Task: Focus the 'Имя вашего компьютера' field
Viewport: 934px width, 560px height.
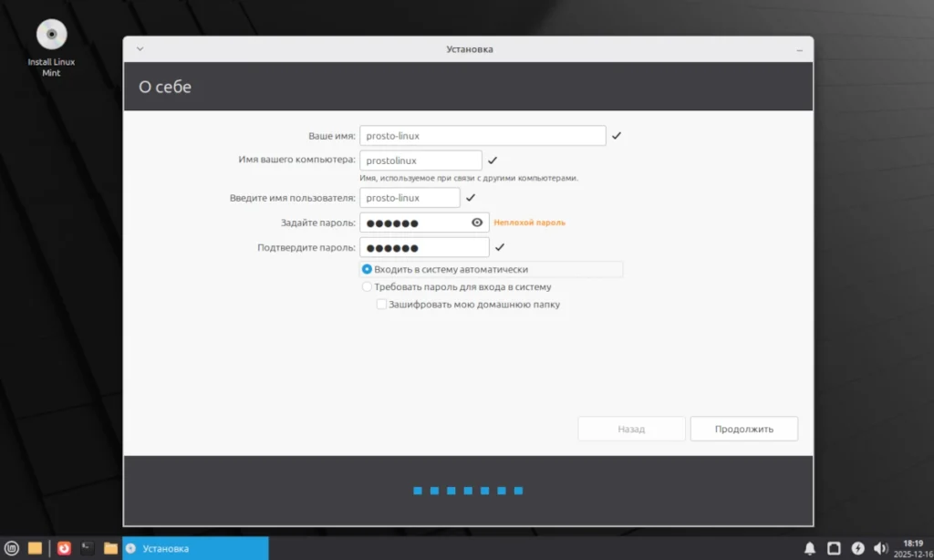Action: [x=420, y=161]
